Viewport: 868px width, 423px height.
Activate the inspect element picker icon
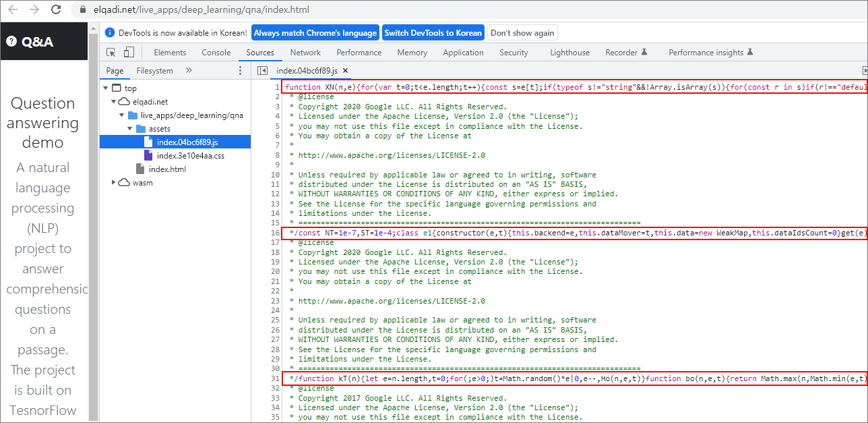point(111,52)
